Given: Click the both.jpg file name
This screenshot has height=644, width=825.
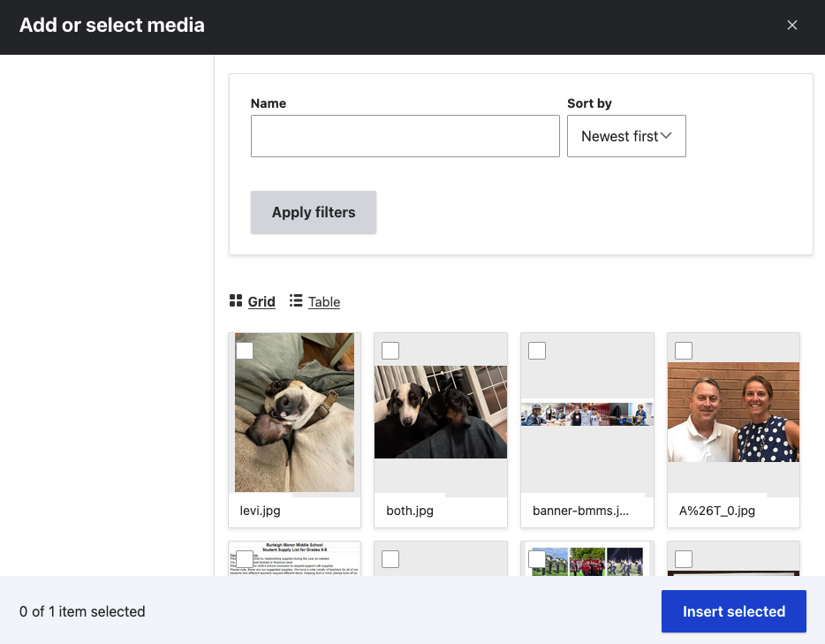Looking at the screenshot, I should [410, 511].
